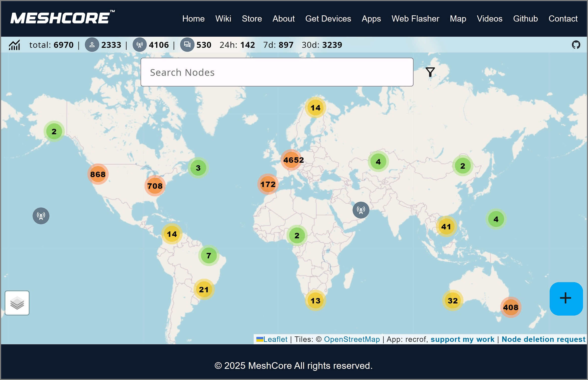This screenshot has width=588, height=380.
Task: Open the Get Devices page
Action: coord(328,19)
